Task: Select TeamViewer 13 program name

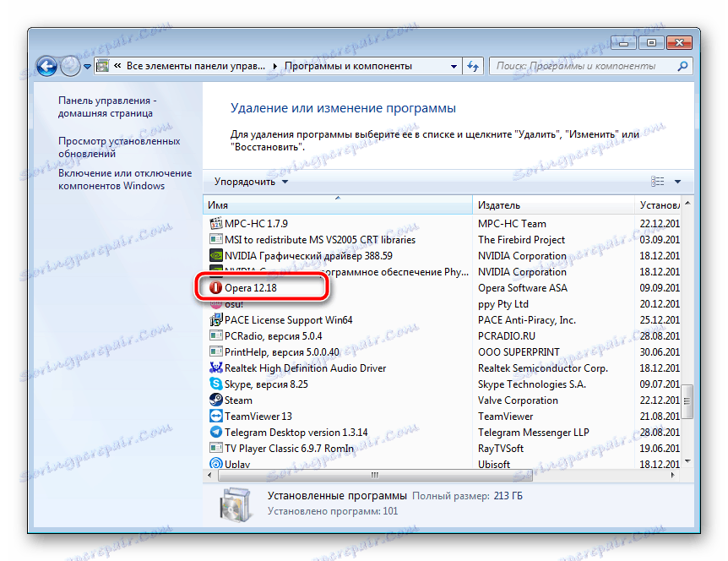Action: pyautogui.click(x=258, y=417)
